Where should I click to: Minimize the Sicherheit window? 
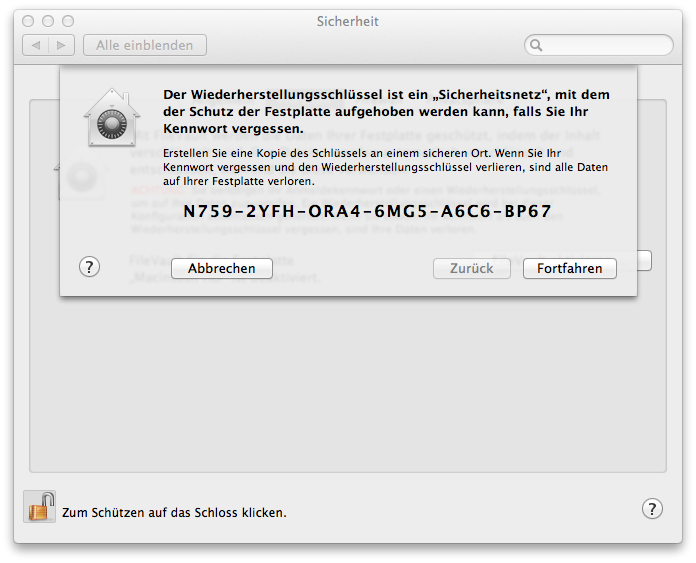click(48, 21)
